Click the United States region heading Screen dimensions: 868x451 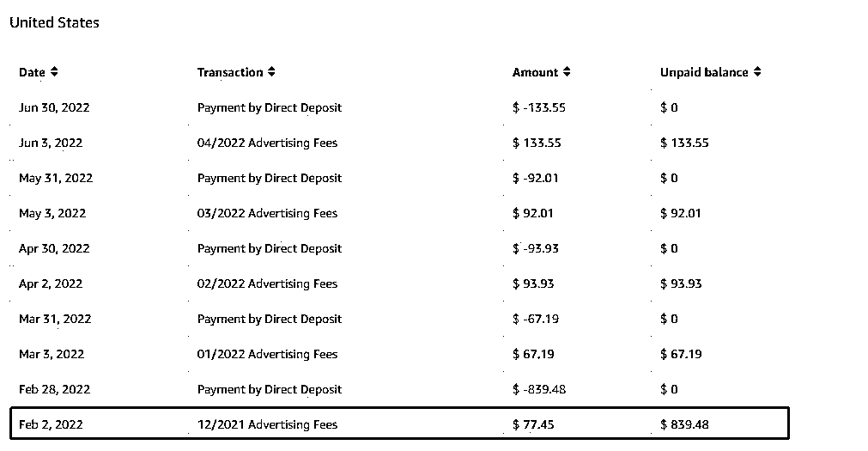click(x=54, y=23)
